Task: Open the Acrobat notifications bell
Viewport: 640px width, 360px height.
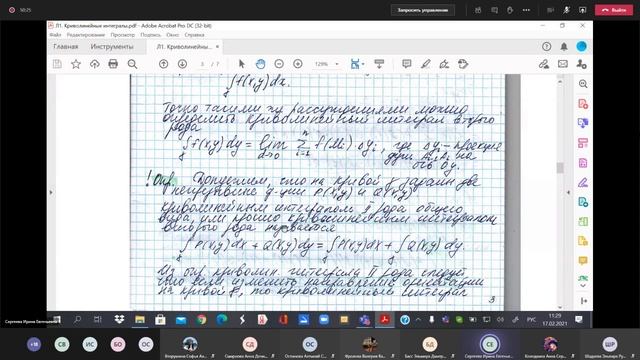Action: click(564, 47)
